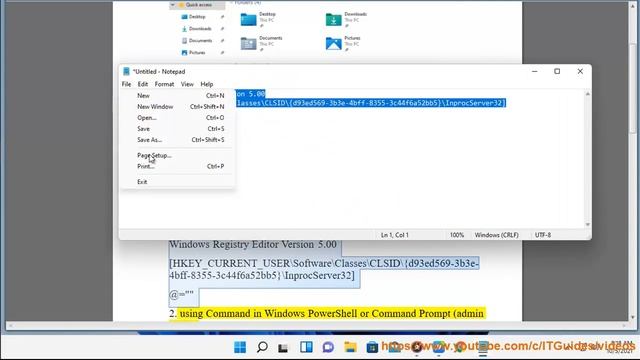Choose Exit from the File menu
This screenshot has width=640, height=360.
pos(178,182)
